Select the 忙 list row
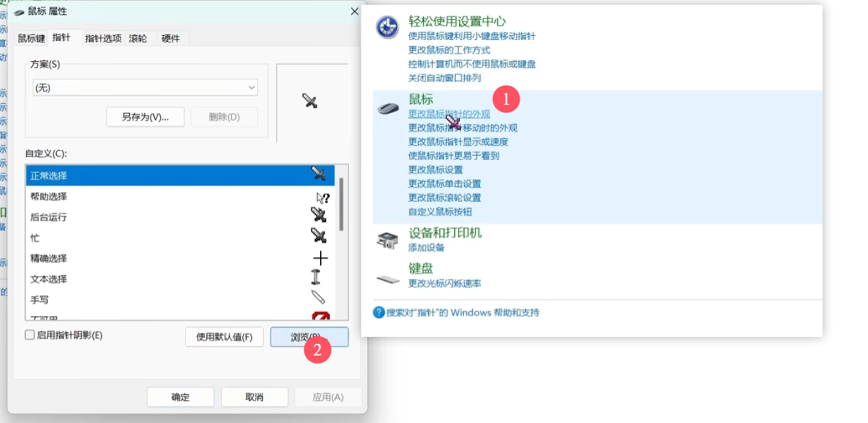Image resolution: width=868 pixels, height=423 pixels. pos(180,238)
